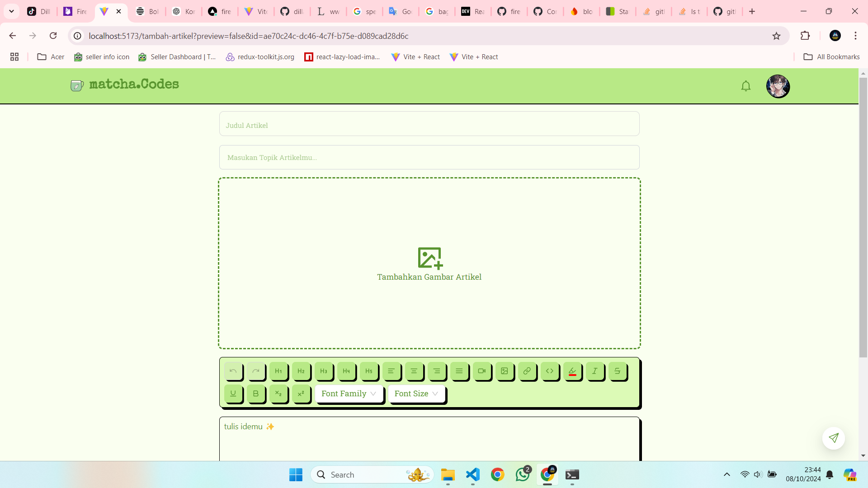Toggle italic text formatting
Image resolution: width=868 pixels, height=488 pixels.
[595, 371]
